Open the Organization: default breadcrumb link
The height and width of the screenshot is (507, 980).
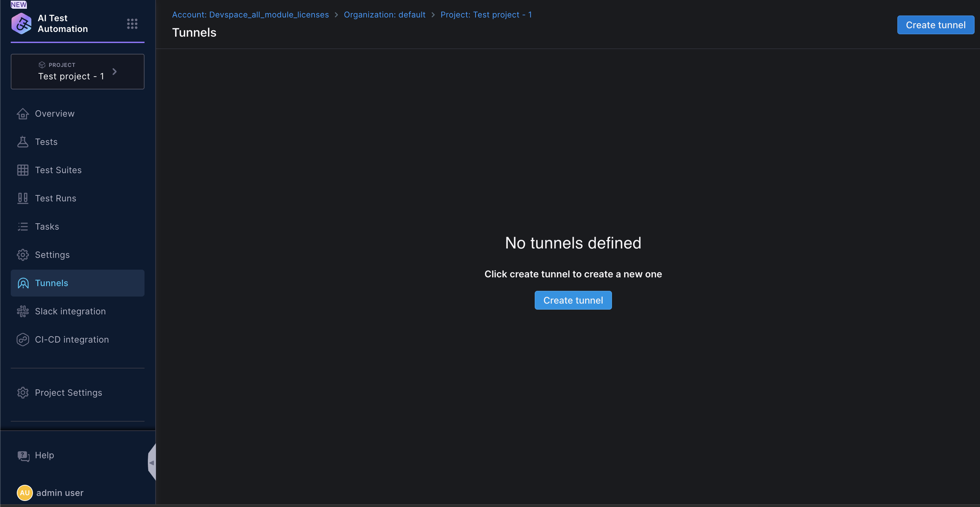pyautogui.click(x=384, y=14)
